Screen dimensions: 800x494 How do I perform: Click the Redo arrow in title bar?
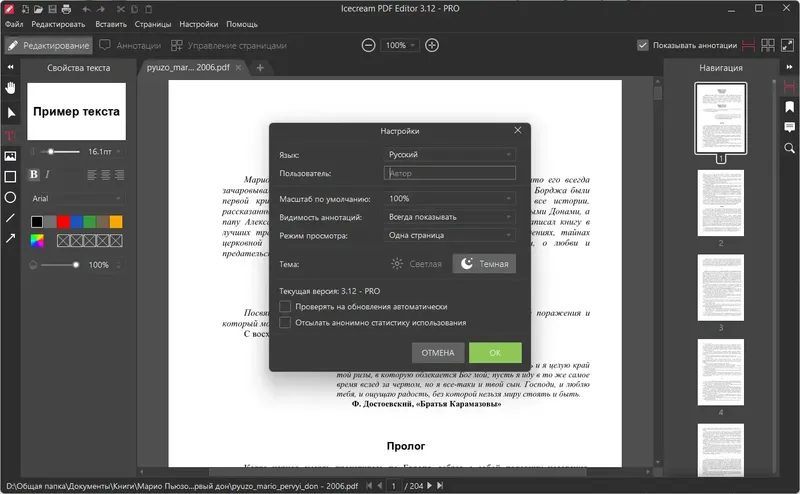pos(101,9)
